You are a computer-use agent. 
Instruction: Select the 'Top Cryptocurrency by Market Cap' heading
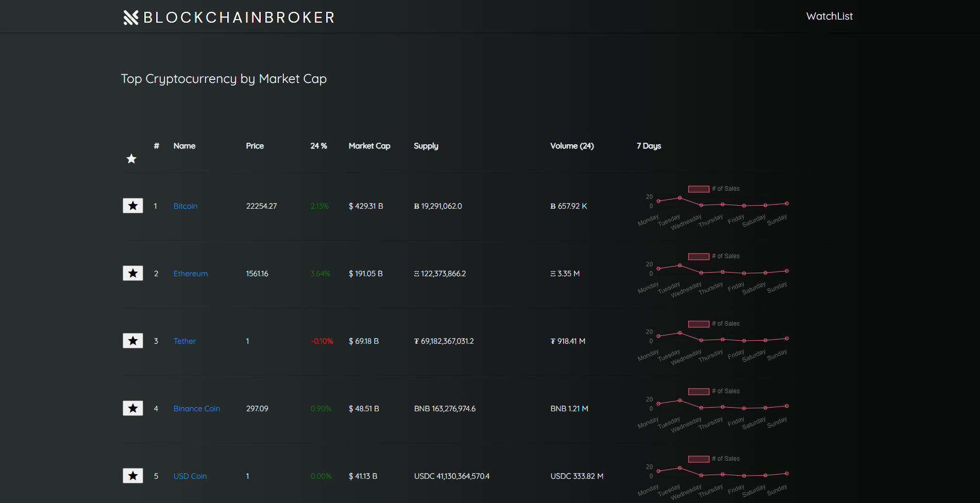223,79
